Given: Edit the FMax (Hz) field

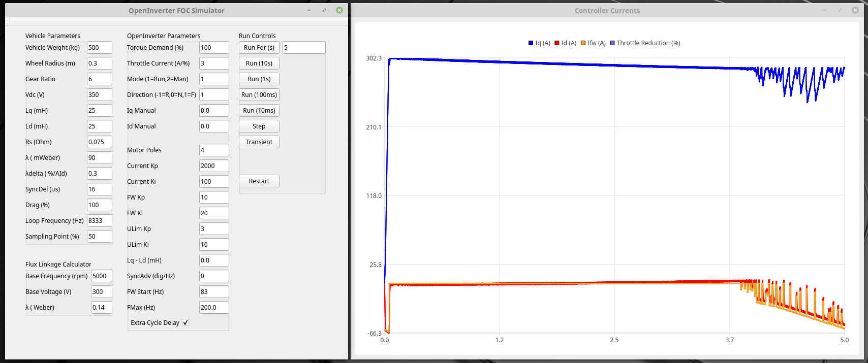Looking at the screenshot, I should 213,308.
